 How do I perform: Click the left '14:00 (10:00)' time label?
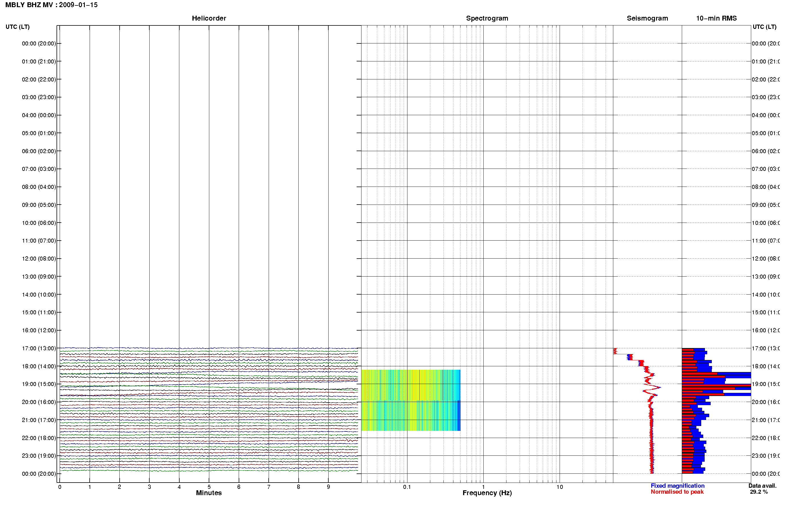click(39, 295)
